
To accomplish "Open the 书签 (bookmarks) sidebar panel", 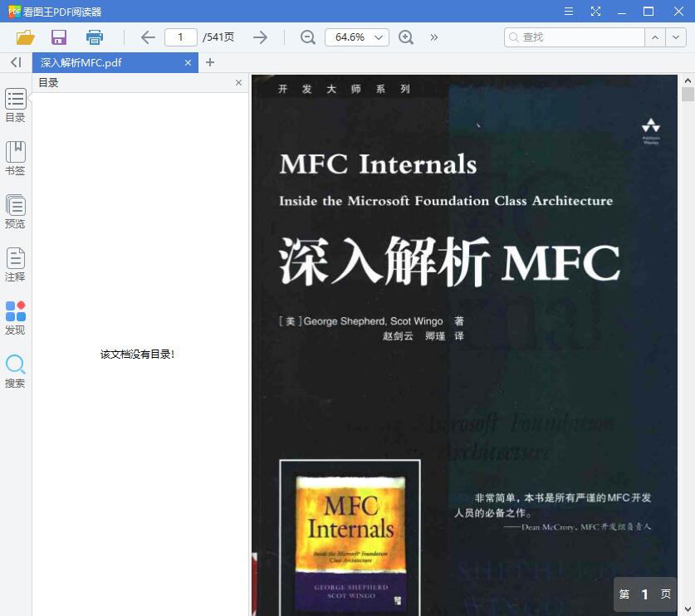I will [16, 159].
